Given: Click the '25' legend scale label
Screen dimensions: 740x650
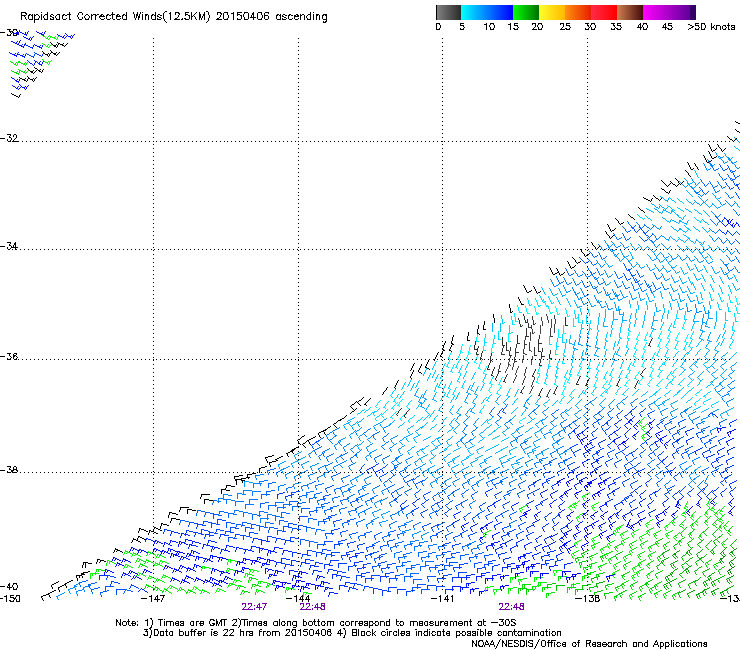Looking at the screenshot, I should tap(565, 27).
